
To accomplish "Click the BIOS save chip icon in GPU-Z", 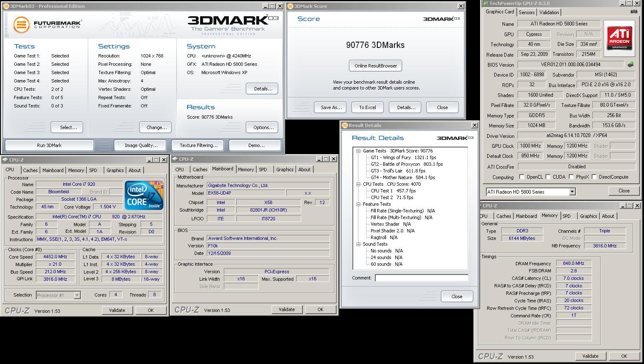I will point(631,65).
